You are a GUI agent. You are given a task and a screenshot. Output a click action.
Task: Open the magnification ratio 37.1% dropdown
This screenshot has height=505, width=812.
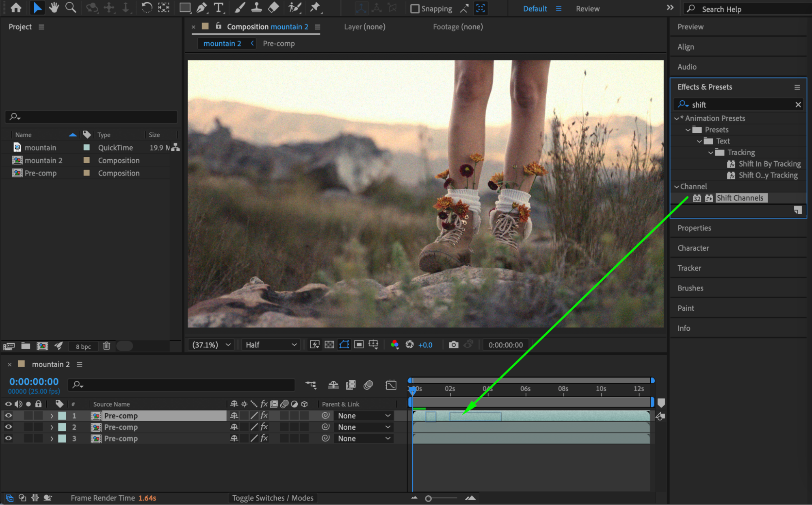(x=211, y=345)
